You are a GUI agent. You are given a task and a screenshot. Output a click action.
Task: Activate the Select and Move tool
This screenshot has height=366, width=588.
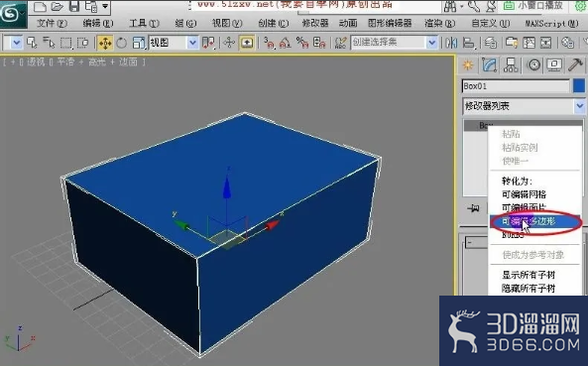[105, 43]
